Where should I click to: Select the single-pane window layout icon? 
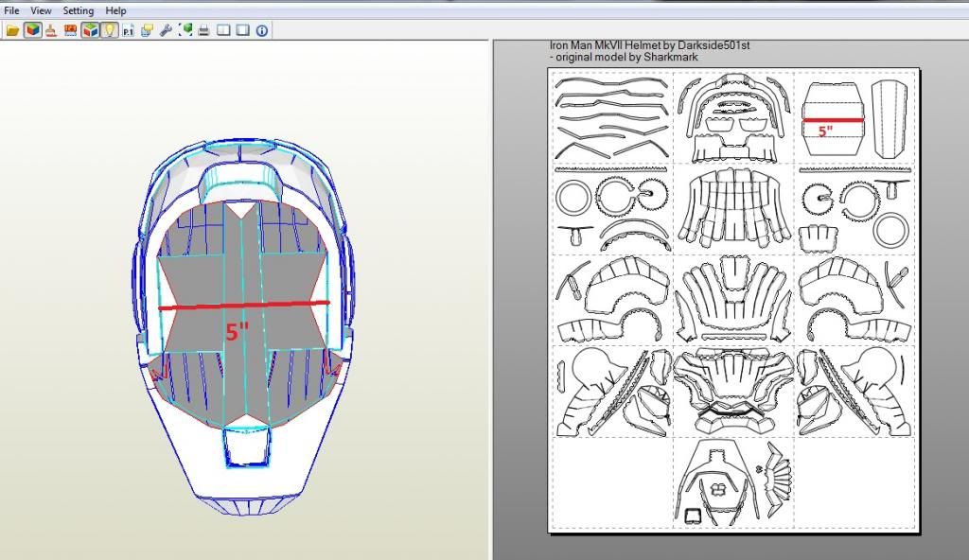click(x=243, y=30)
